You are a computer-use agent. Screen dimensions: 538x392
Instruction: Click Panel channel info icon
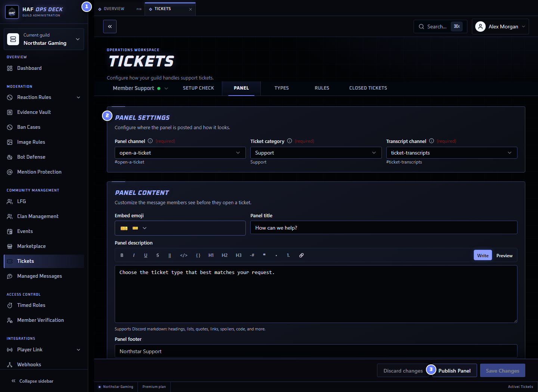coord(150,141)
